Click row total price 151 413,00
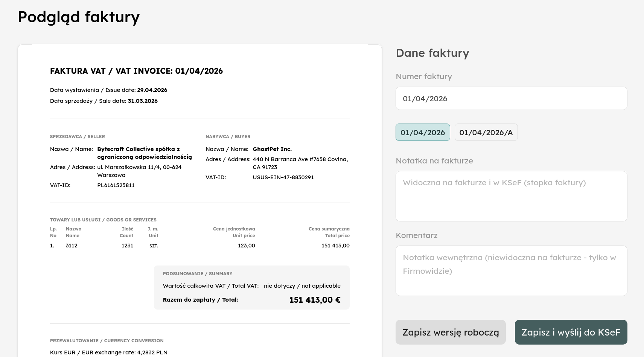Screen dimensions: 644x357 335,245
